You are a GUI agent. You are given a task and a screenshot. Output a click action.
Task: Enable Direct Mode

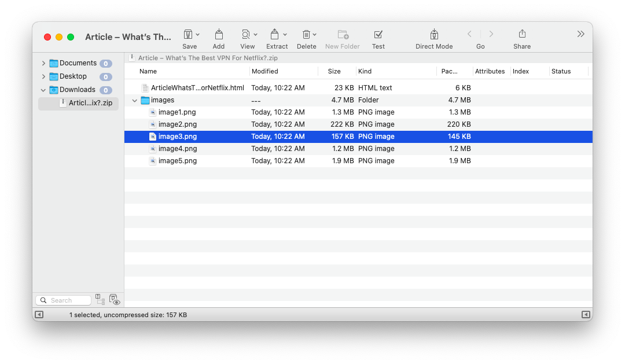(x=434, y=35)
